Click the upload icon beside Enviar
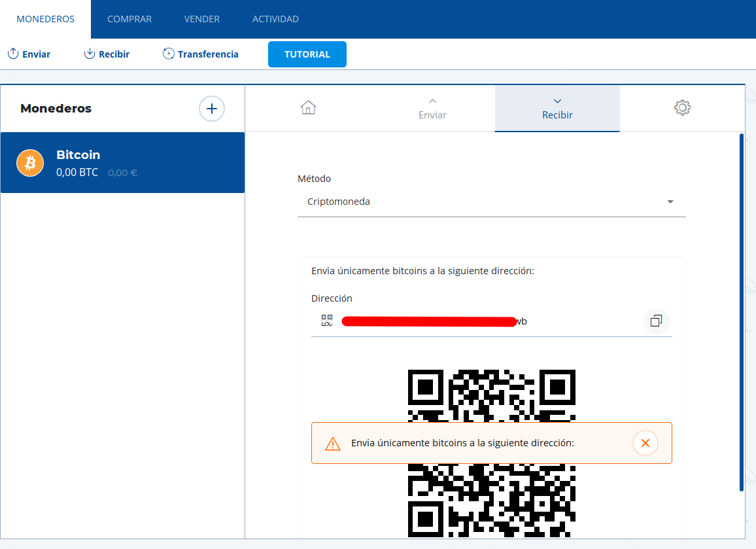 (x=13, y=53)
